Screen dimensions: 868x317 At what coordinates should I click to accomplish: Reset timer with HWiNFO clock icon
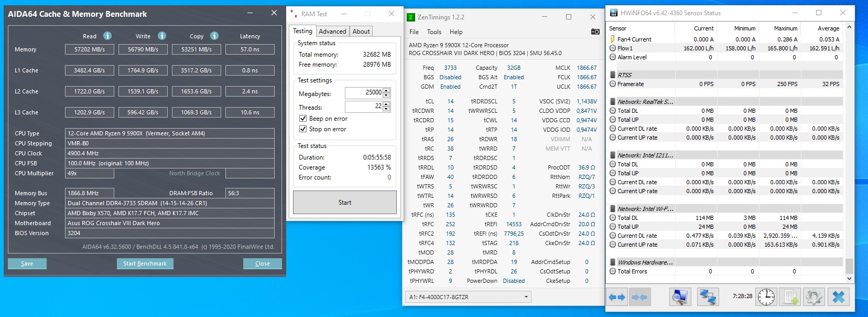coord(766,297)
